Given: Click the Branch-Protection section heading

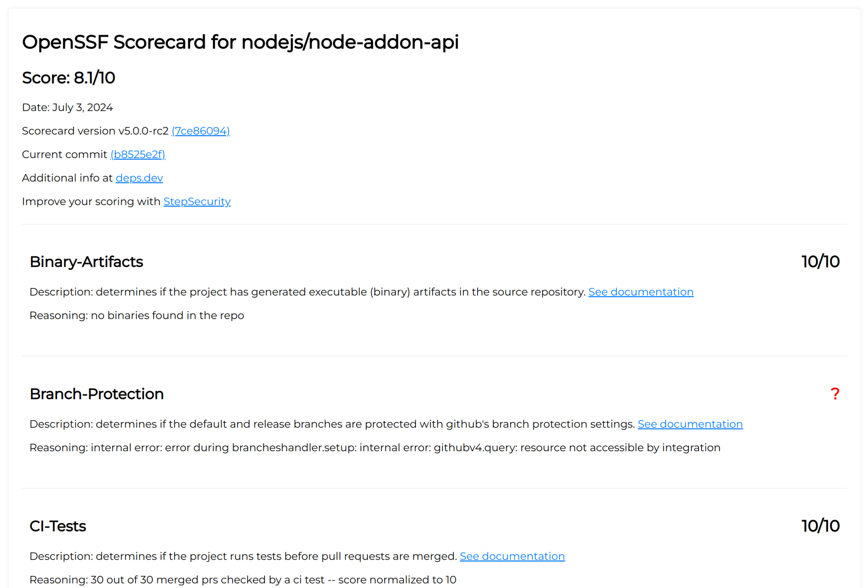Looking at the screenshot, I should 97,394.
